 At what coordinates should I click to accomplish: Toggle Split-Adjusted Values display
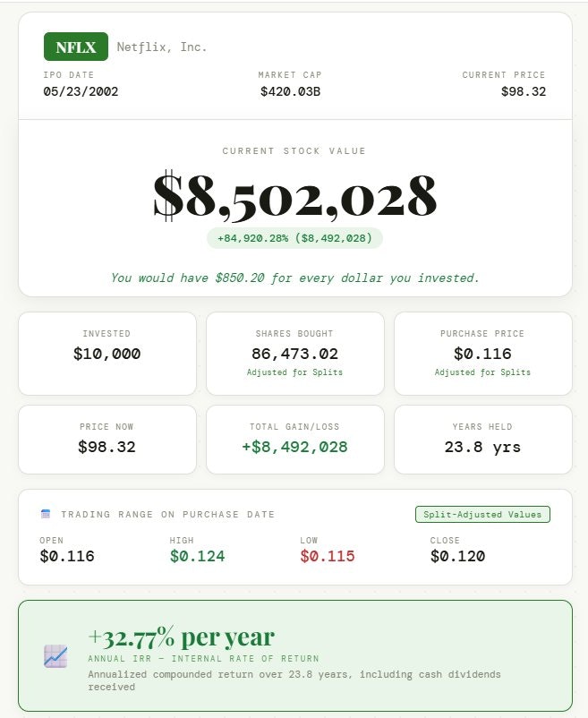click(x=482, y=515)
